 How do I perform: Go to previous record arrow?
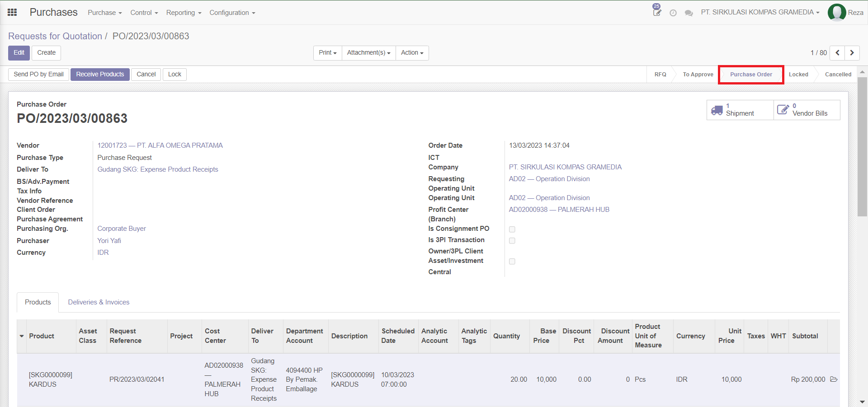(837, 53)
